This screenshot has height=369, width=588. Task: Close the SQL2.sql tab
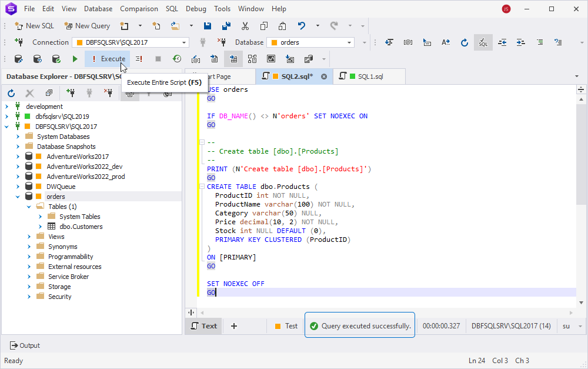coord(324,77)
